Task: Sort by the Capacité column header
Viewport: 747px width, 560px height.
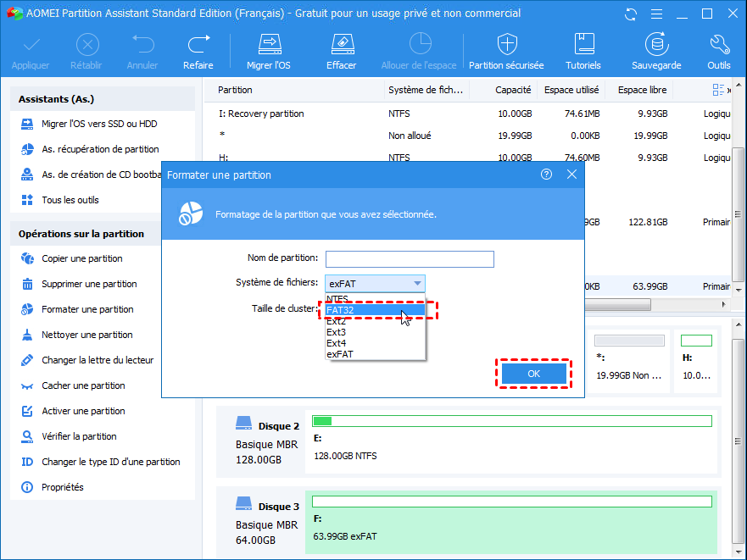Action: tap(504, 90)
